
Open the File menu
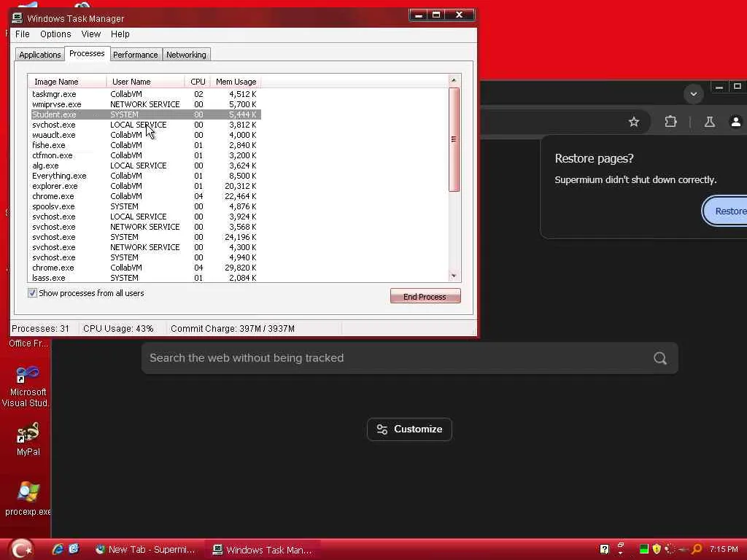pyautogui.click(x=23, y=34)
